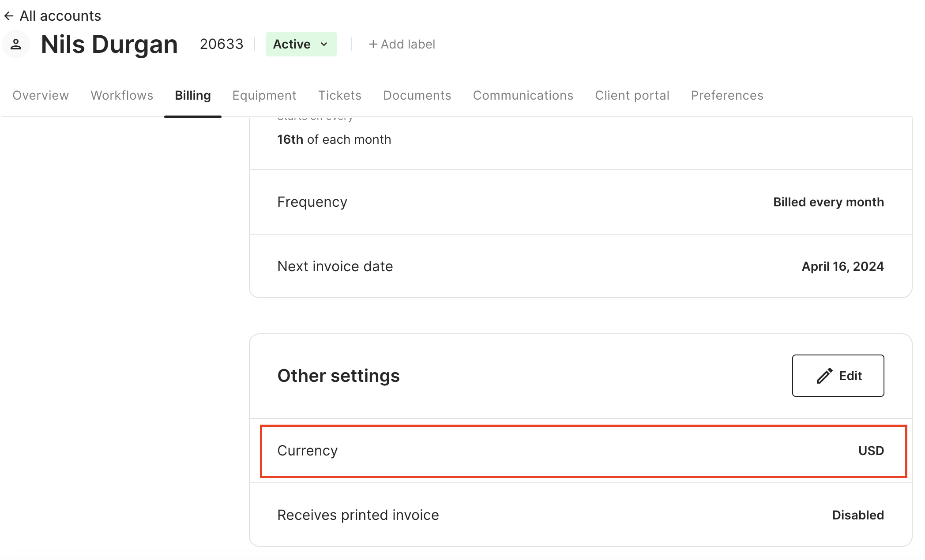Viewport: 925px width, 560px height.
Task: Click the Billed every month value
Action: (x=828, y=202)
